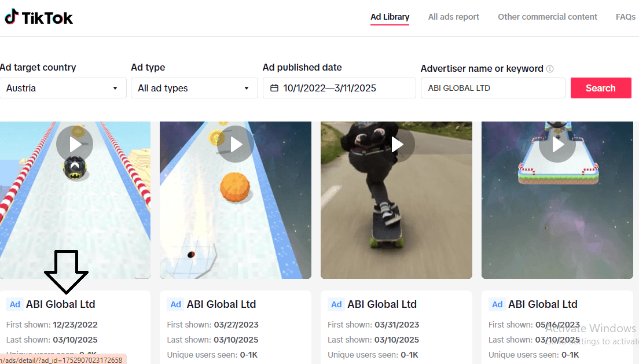The height and width of the screenshot is (364, 639).
Task: Expand the Austria country dropdown
Action: [63, 88]
